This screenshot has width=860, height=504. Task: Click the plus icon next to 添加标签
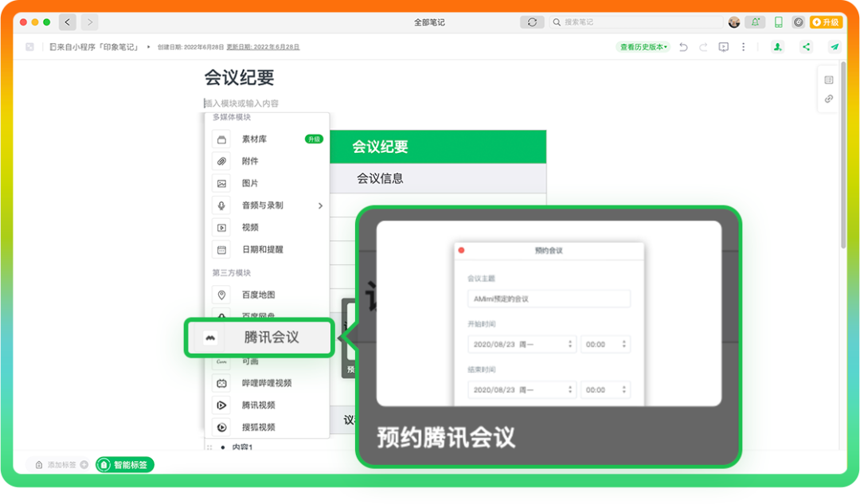pyautogui.click(x=84, y=465)
